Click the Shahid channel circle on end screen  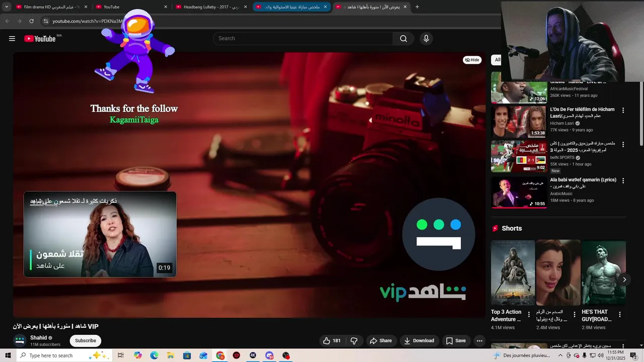coord(439,234)
